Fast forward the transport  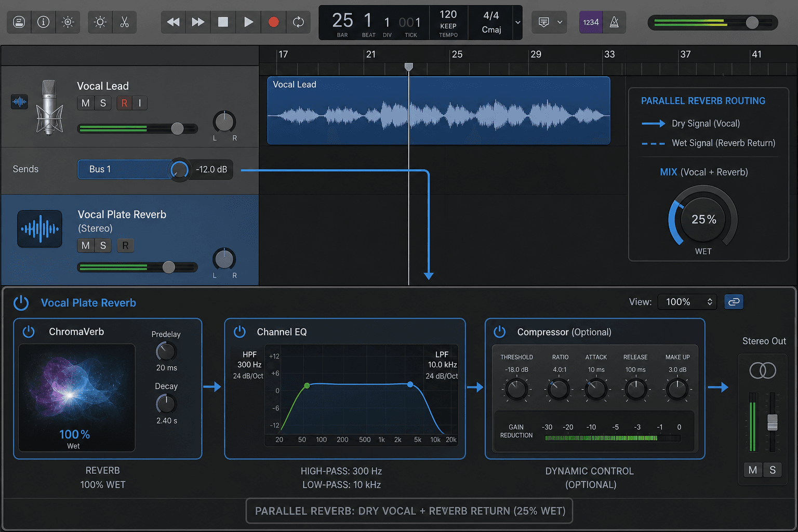pos(198,22)
